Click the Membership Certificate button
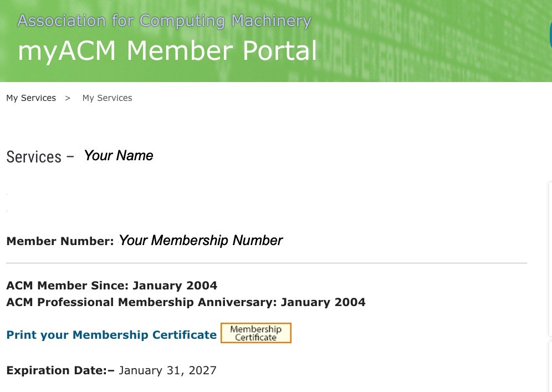Image resolution: width=552 pixels, height=392 pixels. [255, 333]
